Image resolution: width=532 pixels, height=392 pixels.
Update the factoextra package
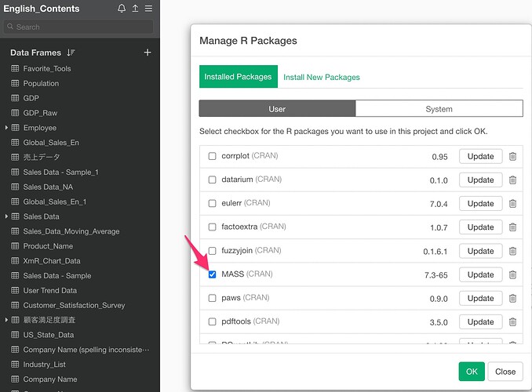(480, 227)
